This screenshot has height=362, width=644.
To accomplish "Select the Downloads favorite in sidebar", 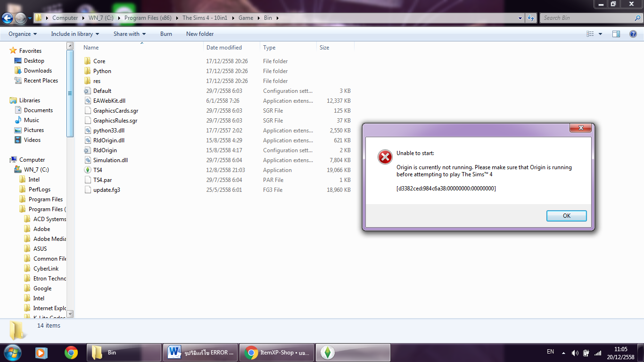I will click(38, 71).
